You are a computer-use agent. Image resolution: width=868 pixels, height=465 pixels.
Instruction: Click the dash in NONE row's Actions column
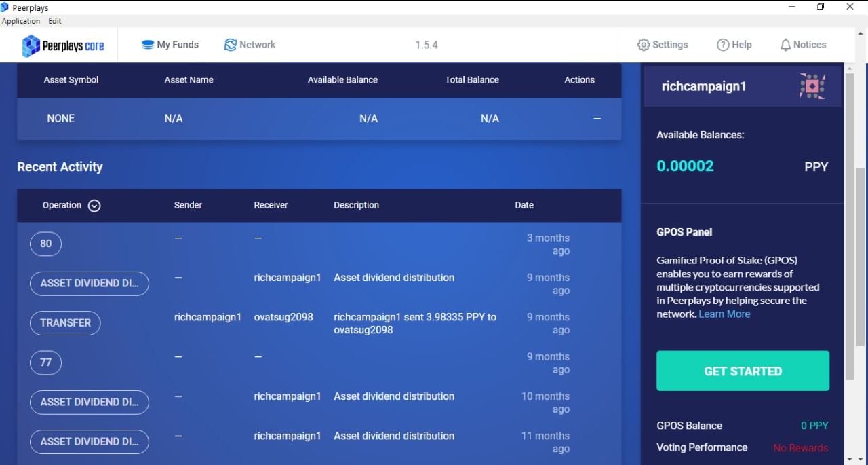pos(597,118)
